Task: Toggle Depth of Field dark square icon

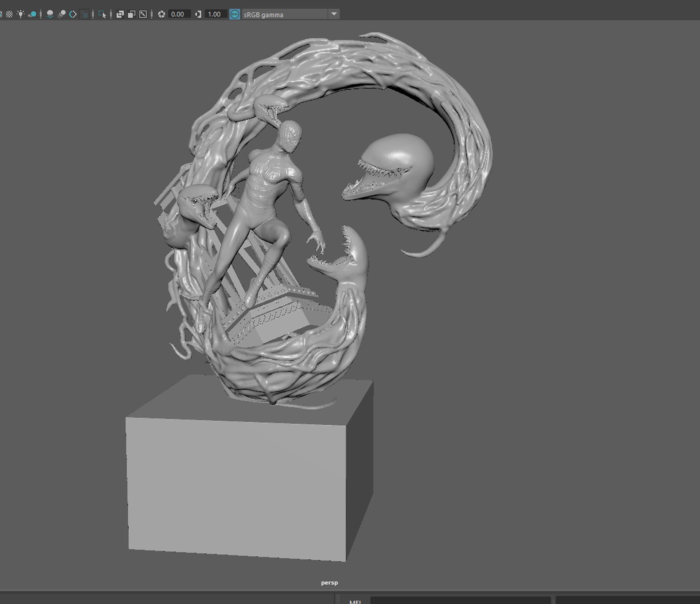Action: click(x=85, y=14)
